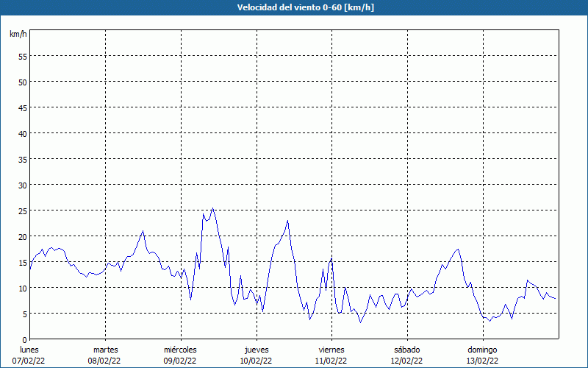Click the date label 11/02/22

(x=331, y=361)
